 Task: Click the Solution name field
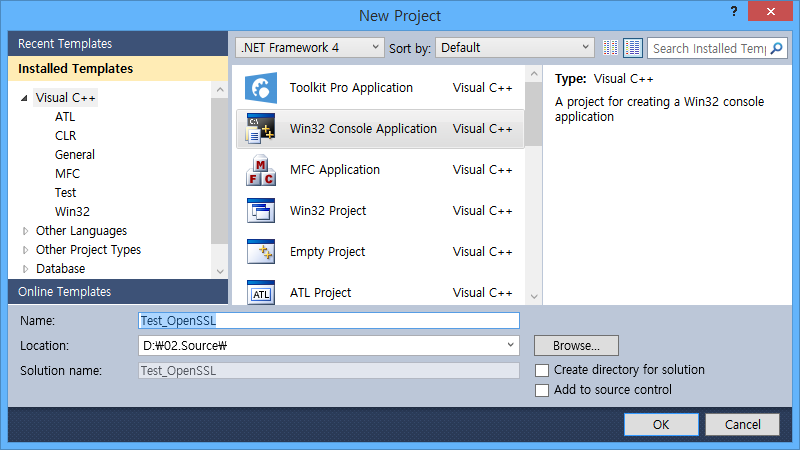pos(329,370)
